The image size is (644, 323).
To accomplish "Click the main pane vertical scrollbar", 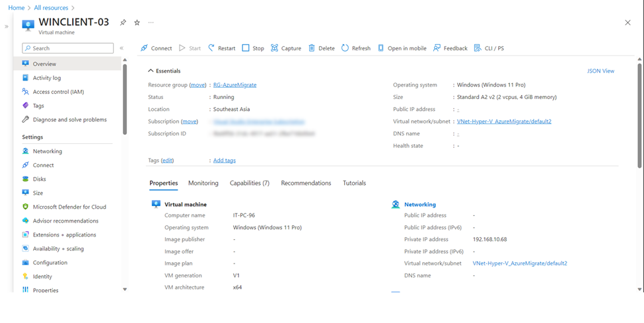I will click(x=639, y=116).
